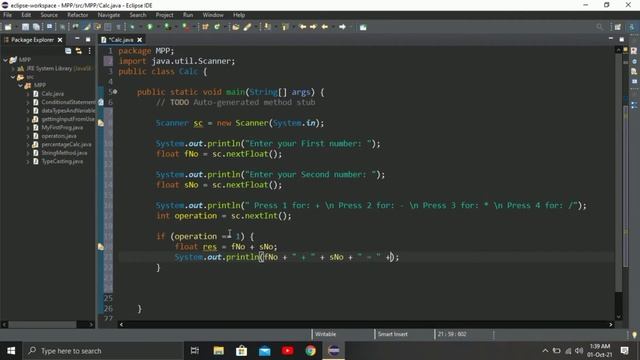640x360 pixels.
Task: Click the green Run toolbar icon
Action: [150, 27]
